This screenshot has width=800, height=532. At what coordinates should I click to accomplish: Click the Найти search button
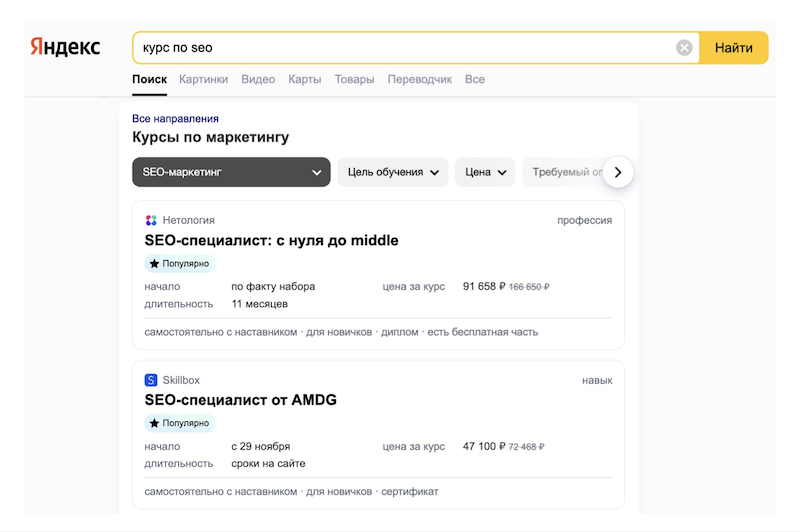734,48
